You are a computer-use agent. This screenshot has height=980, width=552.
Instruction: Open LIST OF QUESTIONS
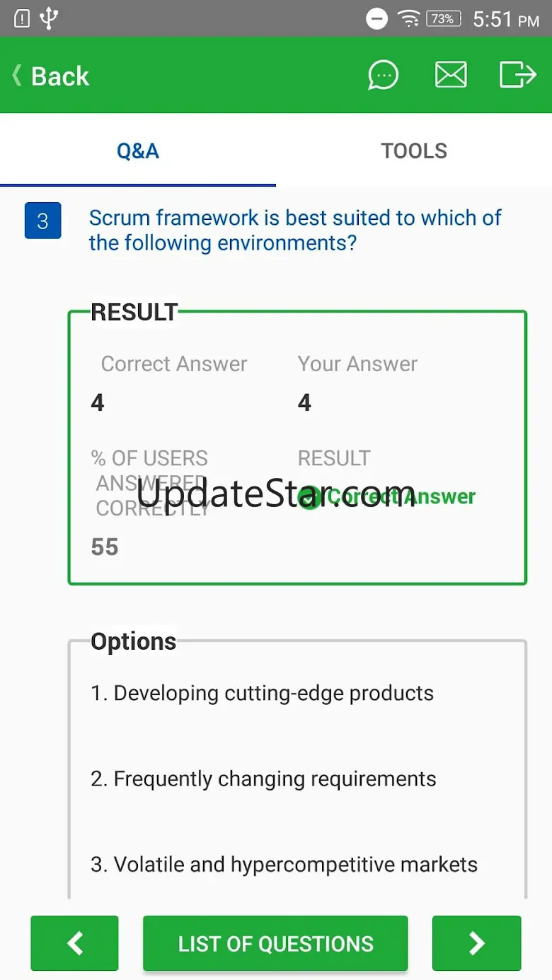tap(275, 943)
